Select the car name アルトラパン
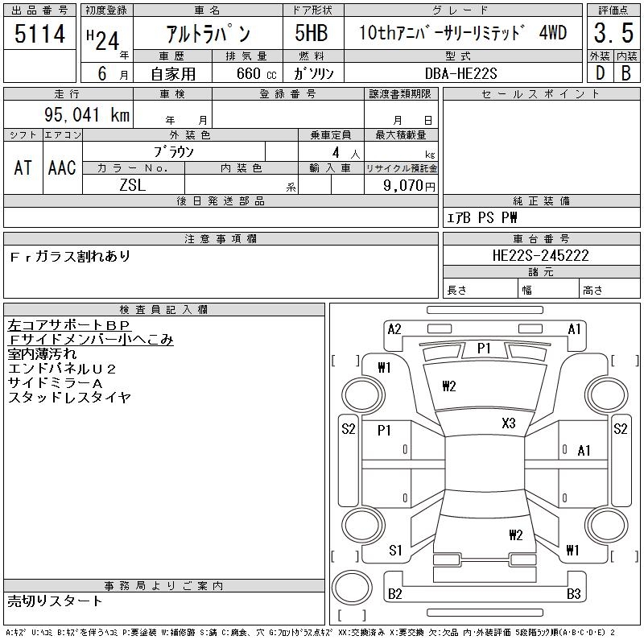This screenshot has height=644, width=644. (208, 33)
